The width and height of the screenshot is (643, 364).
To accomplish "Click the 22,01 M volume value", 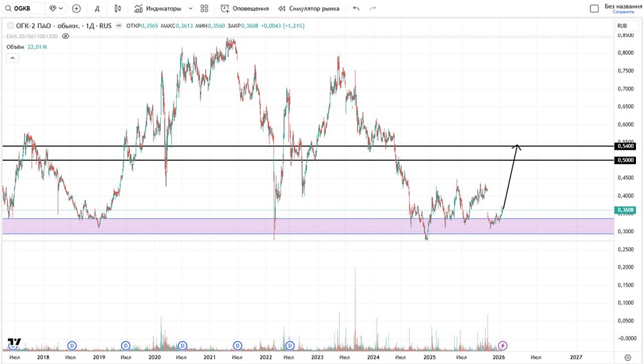I will click(x=37, y=47).
